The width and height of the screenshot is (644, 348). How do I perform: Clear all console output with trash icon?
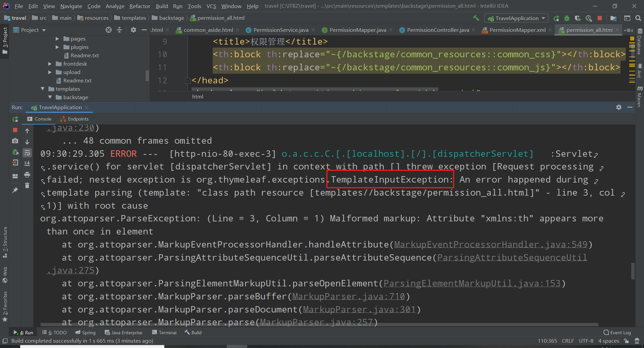click(x=27, y=185)
